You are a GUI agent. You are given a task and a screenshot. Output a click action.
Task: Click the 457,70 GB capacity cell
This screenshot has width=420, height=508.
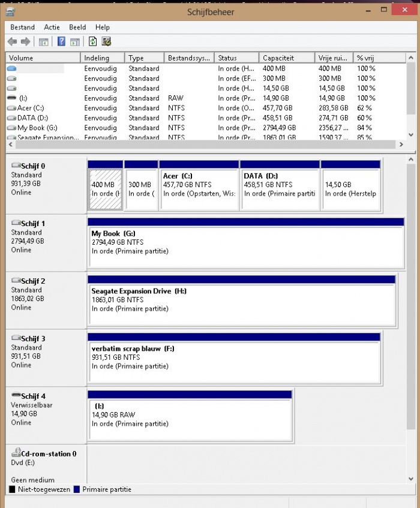(278, 108)
